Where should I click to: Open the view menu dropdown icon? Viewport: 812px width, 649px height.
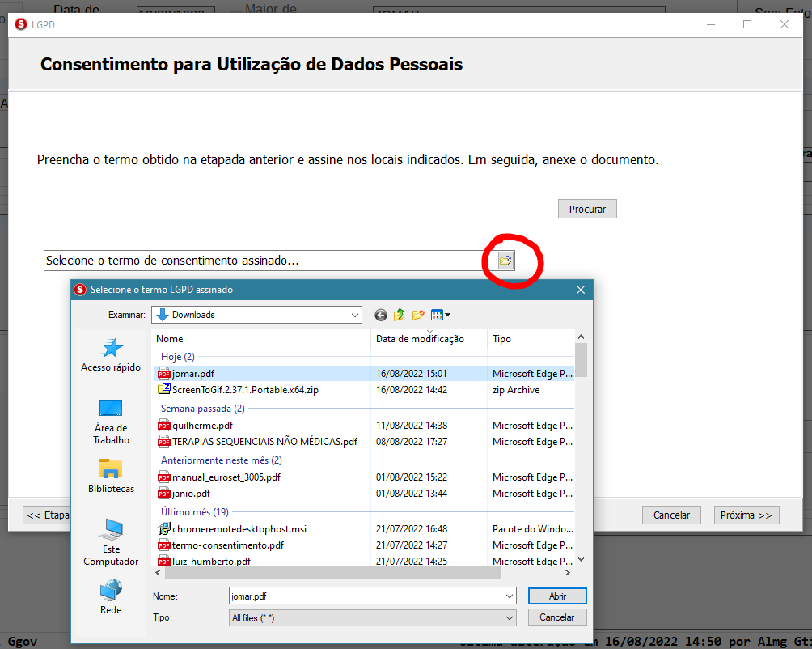(441, 315)
